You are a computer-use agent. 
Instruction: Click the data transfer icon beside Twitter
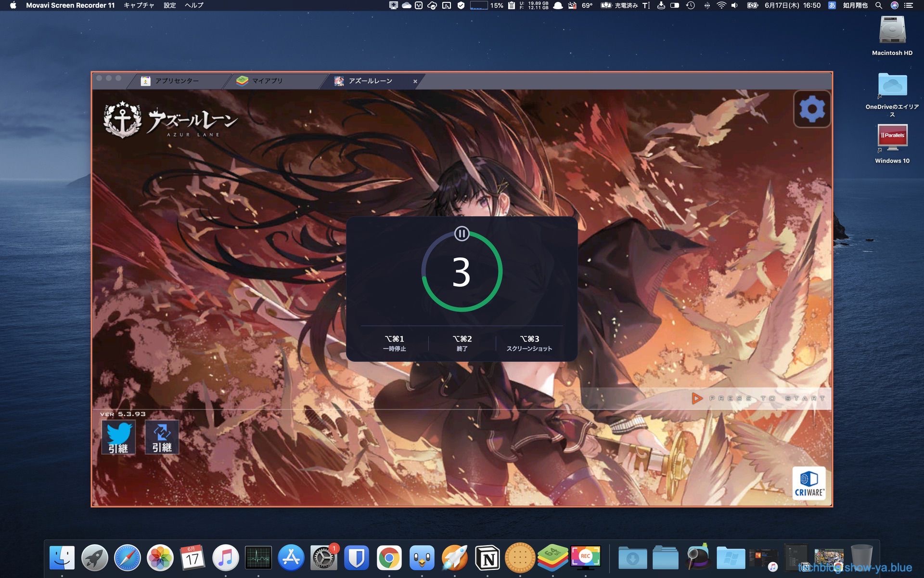162,437
